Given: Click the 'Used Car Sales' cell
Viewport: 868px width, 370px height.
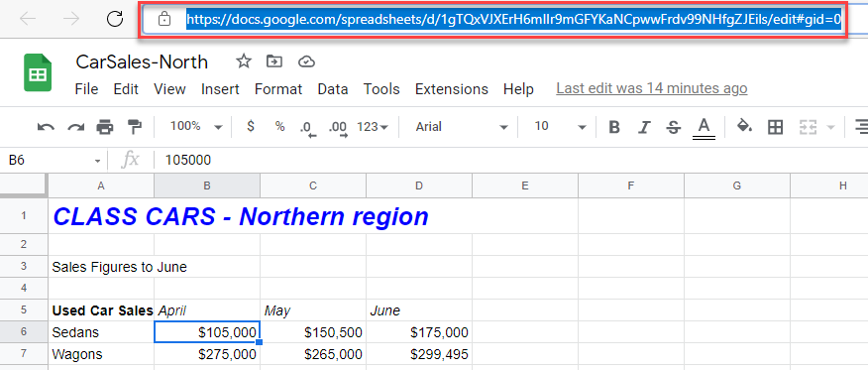Looking at the screenshot, I should click(x=101, y=310).
